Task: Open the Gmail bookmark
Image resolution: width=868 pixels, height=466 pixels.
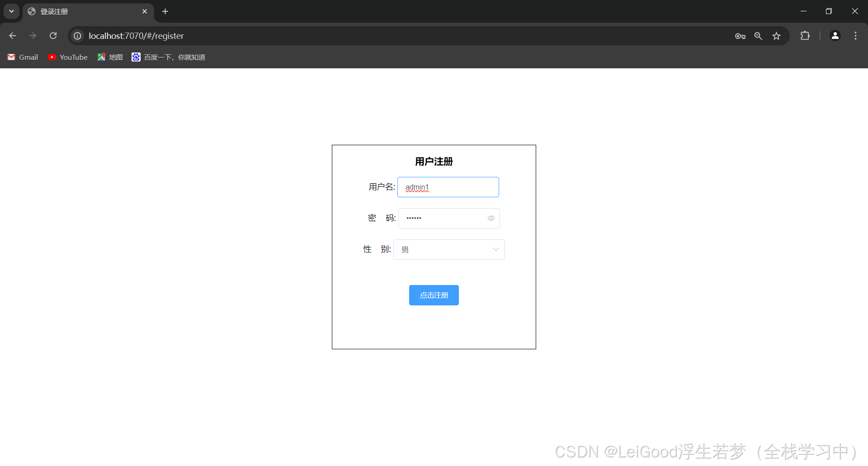Action: click(x=22, y=57)
